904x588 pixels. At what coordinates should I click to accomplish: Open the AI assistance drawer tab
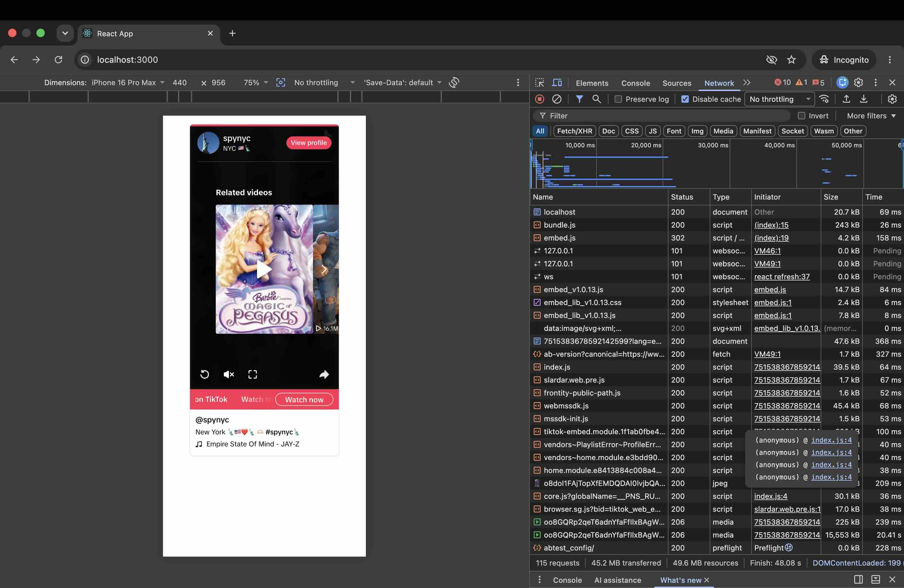(617, 580)
